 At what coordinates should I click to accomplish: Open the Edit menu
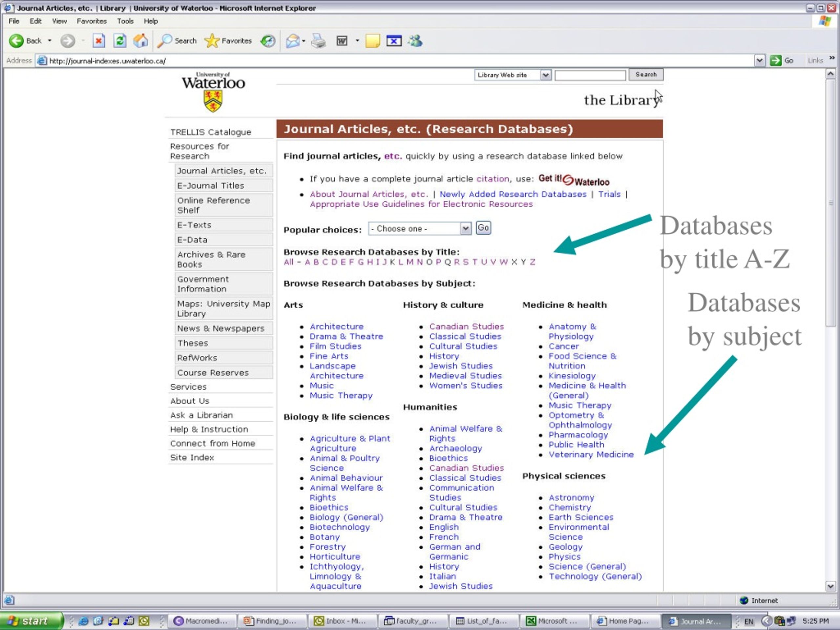[36, 21]
